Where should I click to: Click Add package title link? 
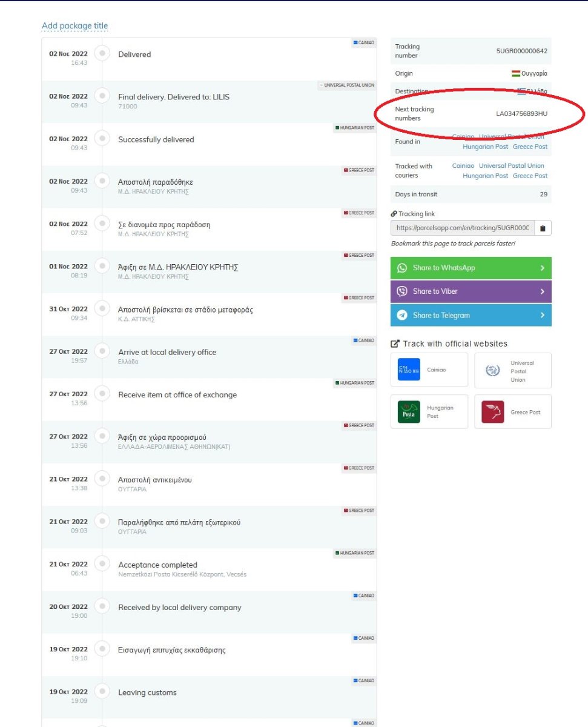74,25
